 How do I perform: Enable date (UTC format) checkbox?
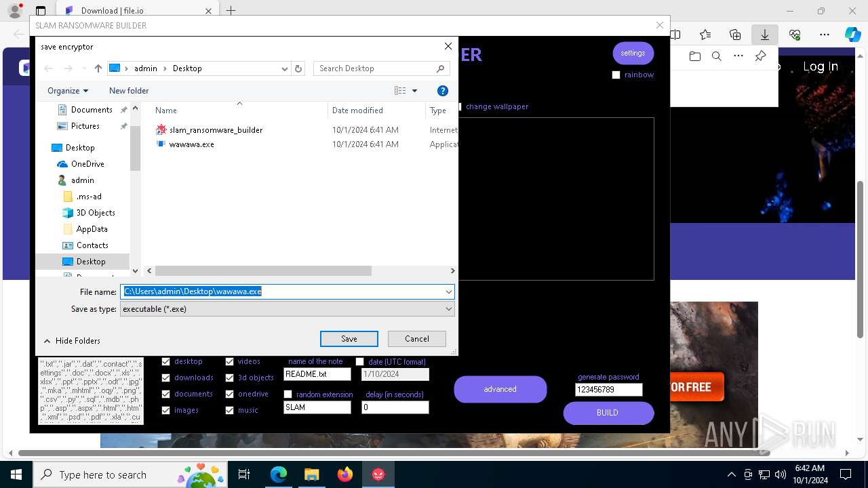(x=359, y=362)
